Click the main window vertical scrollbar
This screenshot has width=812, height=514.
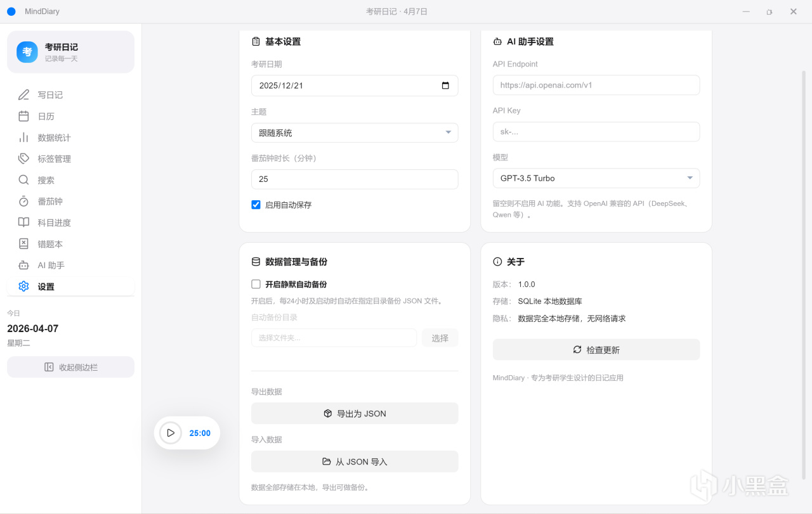point(804,275)
